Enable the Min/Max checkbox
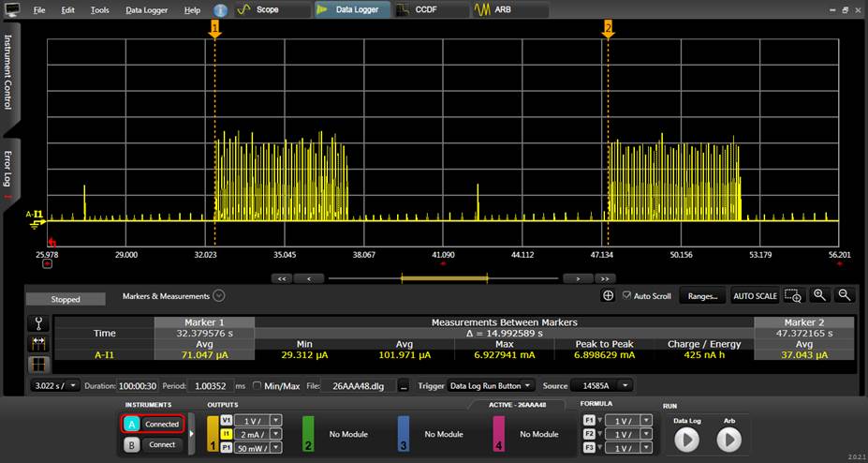The image size is (868, 463). [257, 385]
